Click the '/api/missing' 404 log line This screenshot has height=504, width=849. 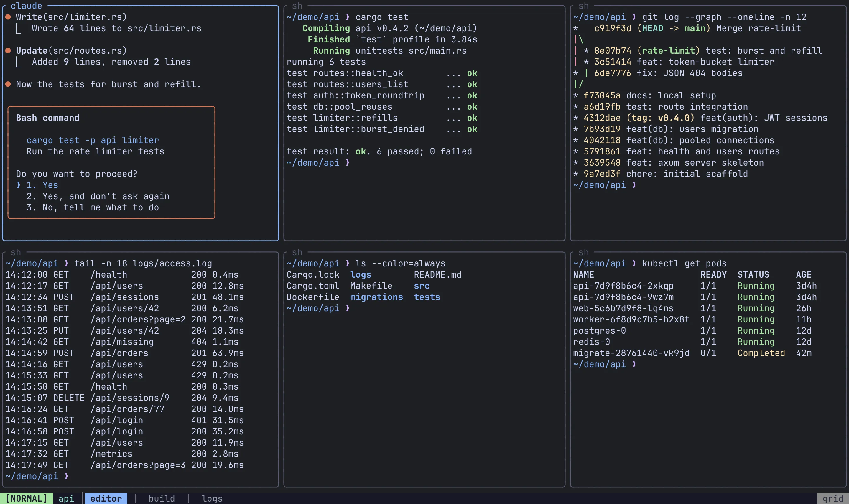point(122,342)
